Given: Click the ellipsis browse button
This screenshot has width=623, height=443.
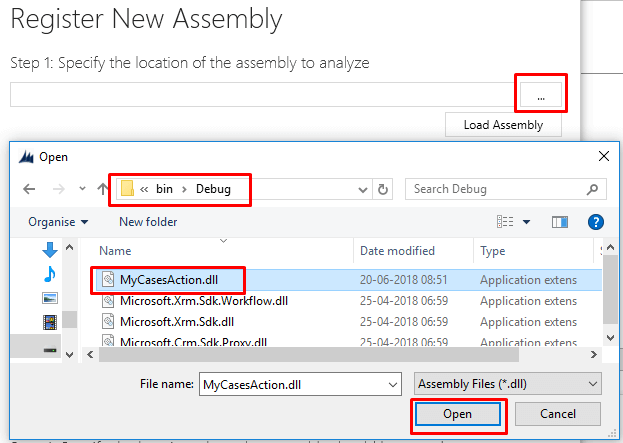Looking at the screenshot, I should tap(541, 95).
